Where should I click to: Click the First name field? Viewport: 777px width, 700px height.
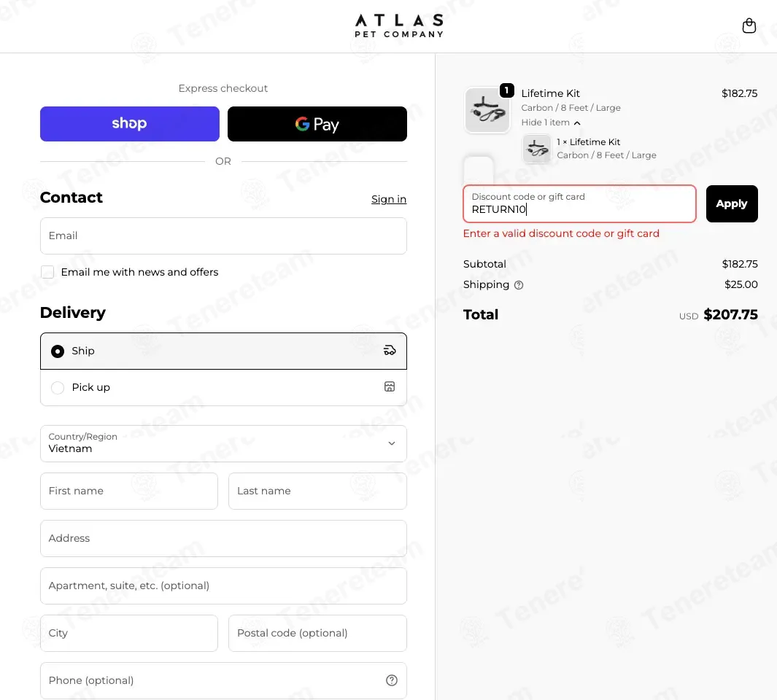[x=129, y=491]
